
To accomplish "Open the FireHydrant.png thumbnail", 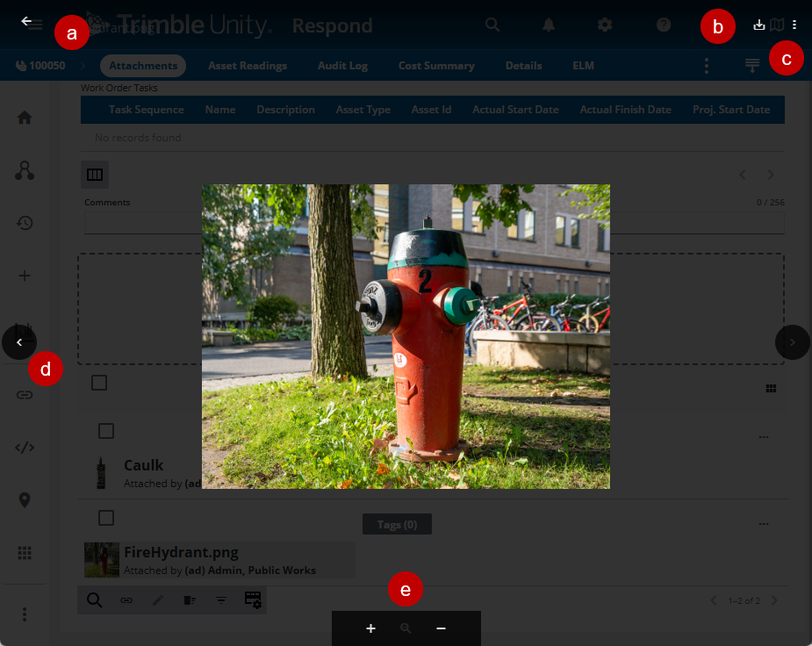I will (102, 560).
